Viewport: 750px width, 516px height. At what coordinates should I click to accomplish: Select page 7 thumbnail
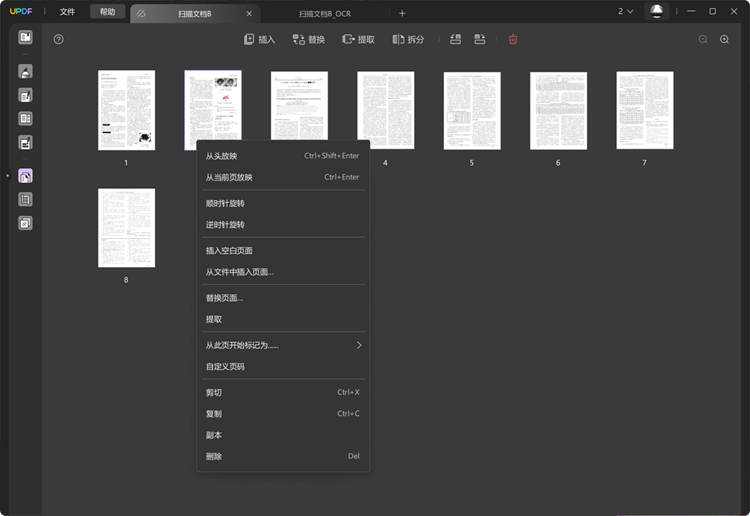coord(645,110)
